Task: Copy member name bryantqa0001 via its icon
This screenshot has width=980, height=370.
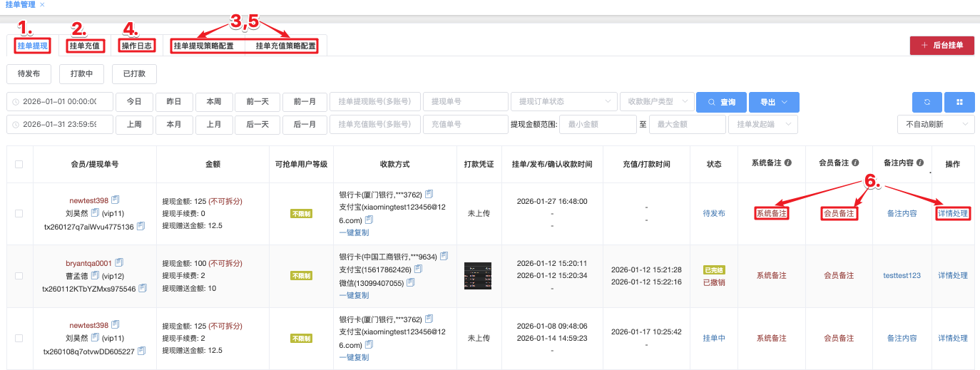Action: [x=118, y=262]
